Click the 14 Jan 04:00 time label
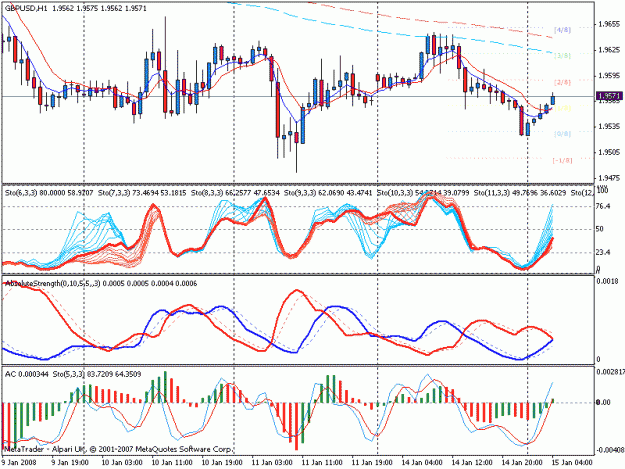Screen dimensions: 625x469 422,463
